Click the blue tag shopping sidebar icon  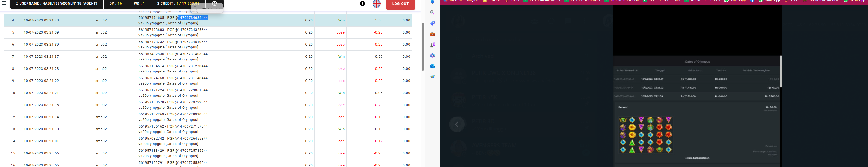[432, 23]
